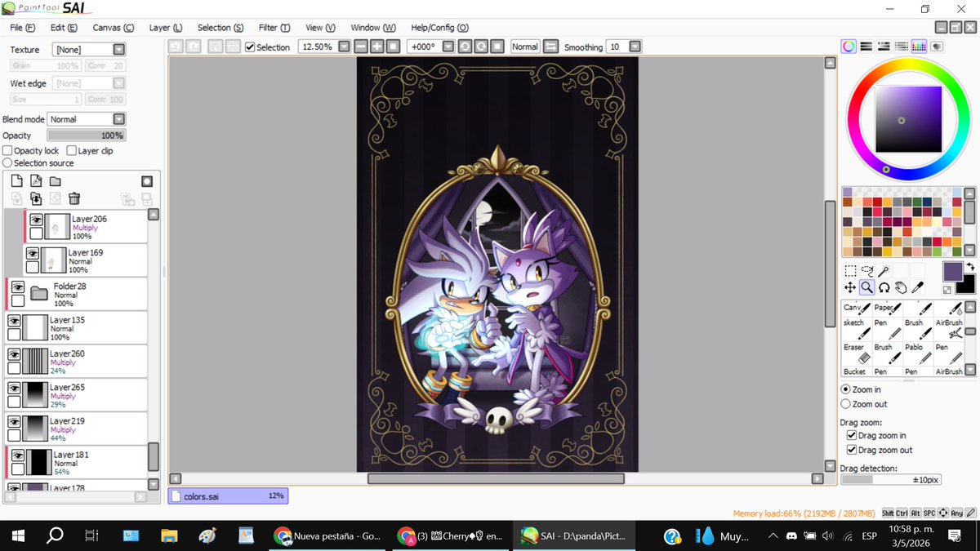Create a layer mask
Screen dimensions: 980x551
click(147, 181)
